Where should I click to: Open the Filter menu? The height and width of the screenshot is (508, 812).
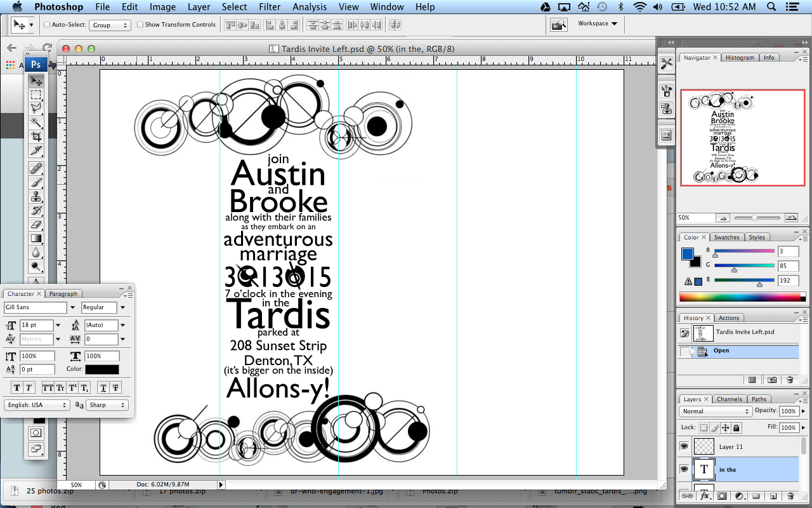(270, 7)
